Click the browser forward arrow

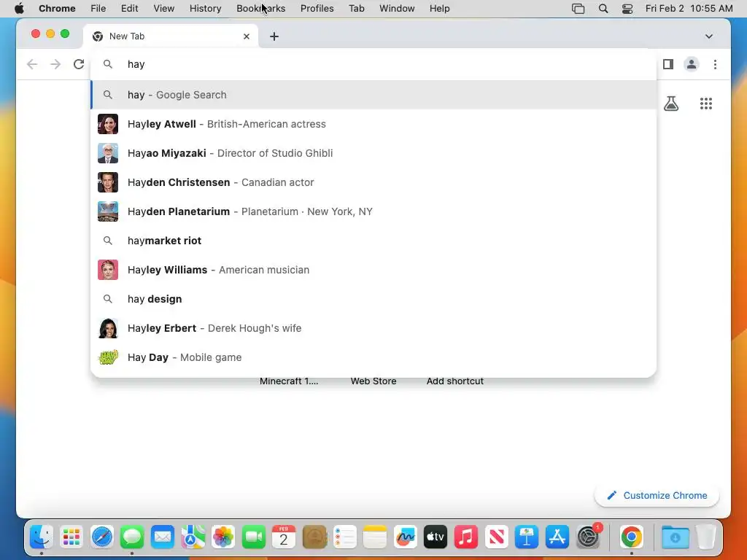point(55,64)
